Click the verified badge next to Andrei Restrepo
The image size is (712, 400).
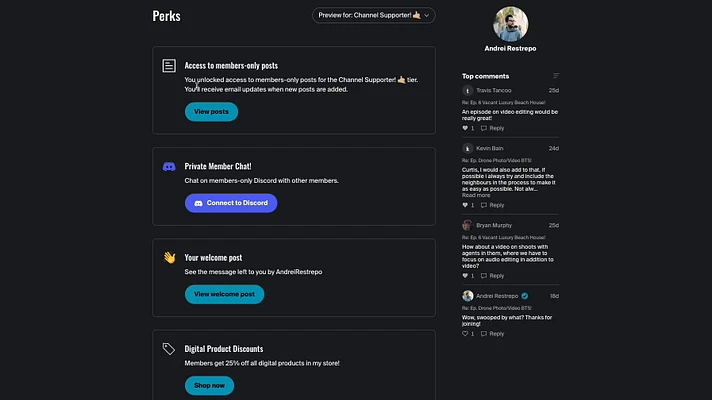pyautogui.click(x=524, y=296)
